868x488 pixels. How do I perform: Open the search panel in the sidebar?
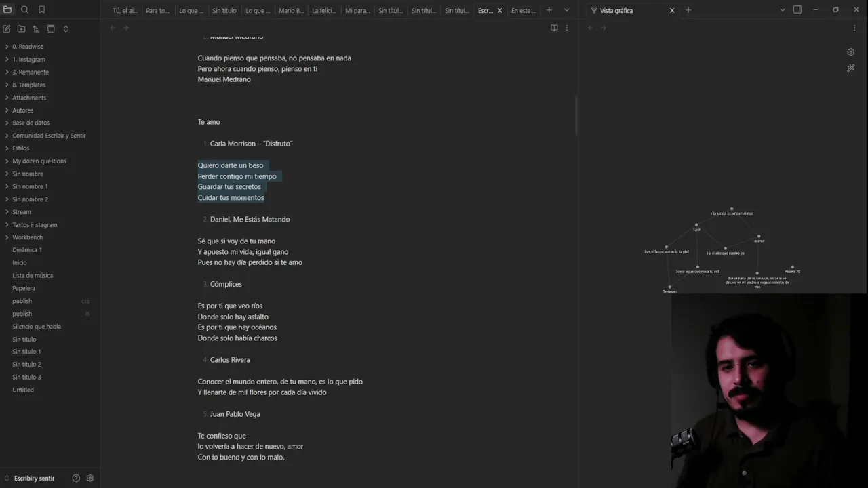pos(24,10)
